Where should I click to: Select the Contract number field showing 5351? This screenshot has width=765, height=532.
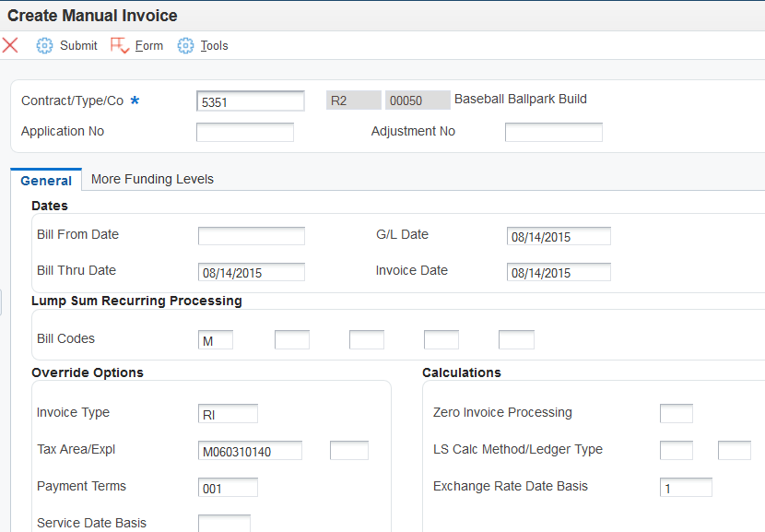(250, 100)
